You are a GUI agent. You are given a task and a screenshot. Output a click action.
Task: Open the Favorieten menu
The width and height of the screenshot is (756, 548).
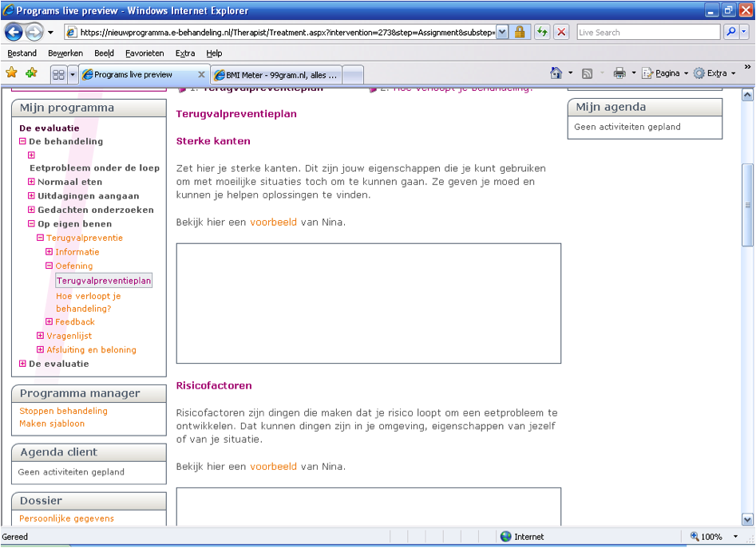tap(144, 53)
